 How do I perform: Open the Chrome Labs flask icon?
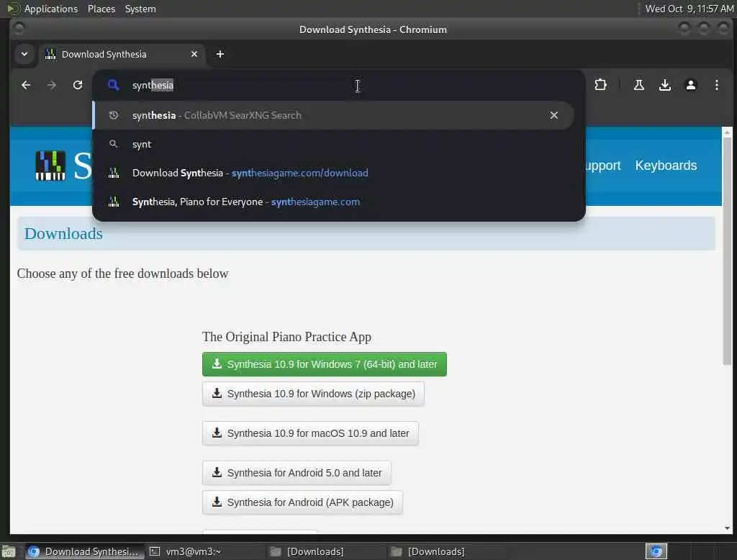tap(639, 85)
